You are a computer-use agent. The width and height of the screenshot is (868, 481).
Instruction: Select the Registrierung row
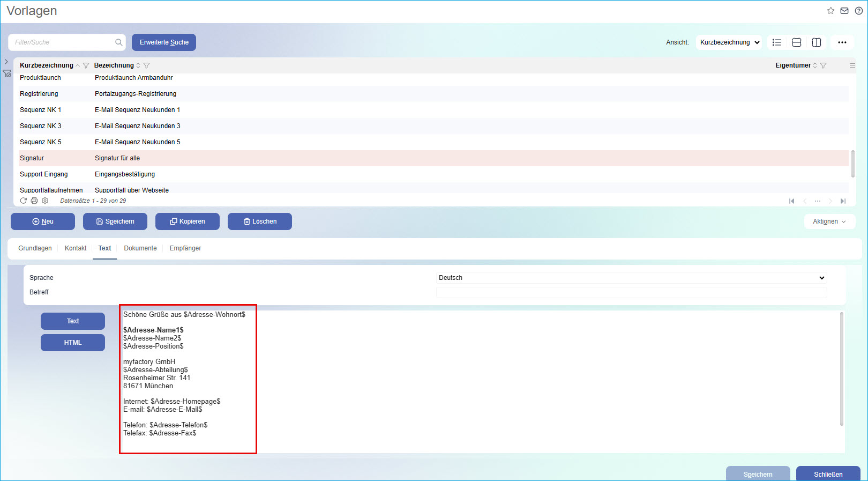point(433,94)
